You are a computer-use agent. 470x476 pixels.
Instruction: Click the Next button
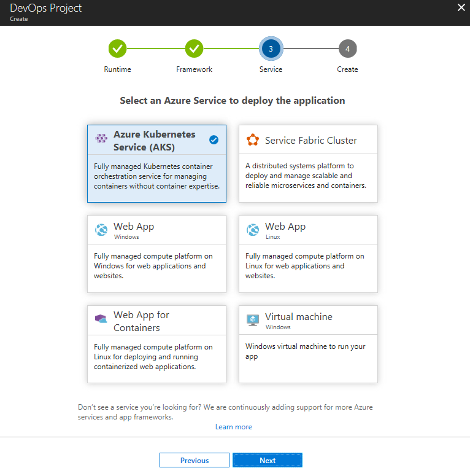(x=268, y=460)
